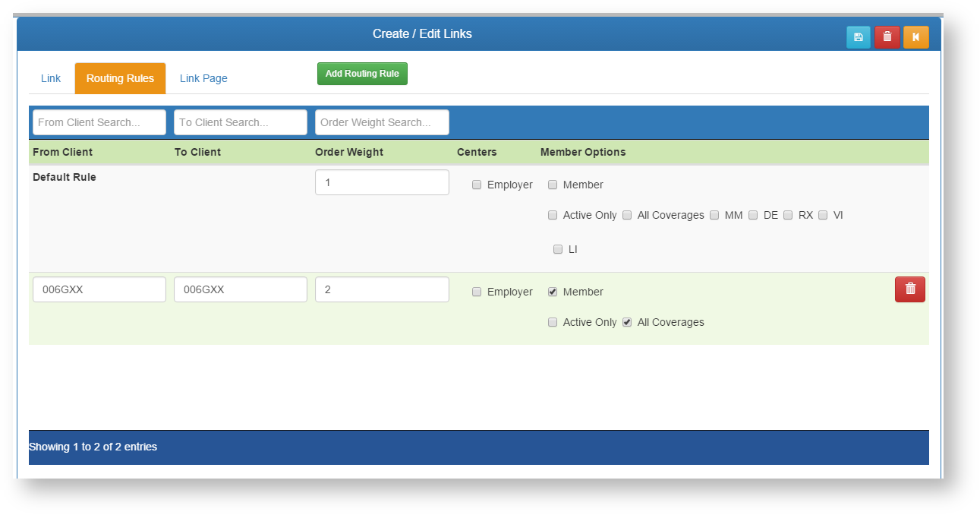
Task: Click the From Client 006GXX input
Action: (99, 289)
